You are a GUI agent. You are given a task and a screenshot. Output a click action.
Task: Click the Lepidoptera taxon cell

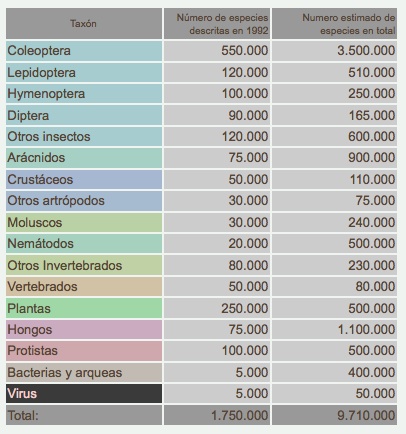(84, 73)
